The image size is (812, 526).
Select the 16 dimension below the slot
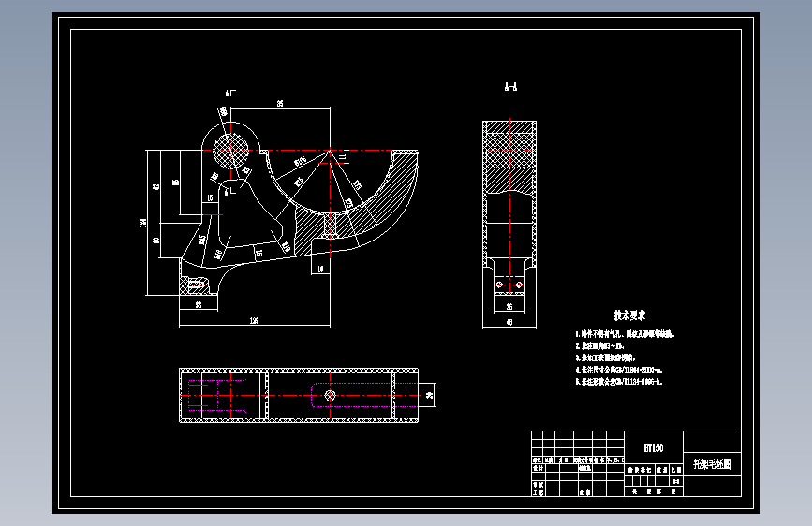[320, 270]
